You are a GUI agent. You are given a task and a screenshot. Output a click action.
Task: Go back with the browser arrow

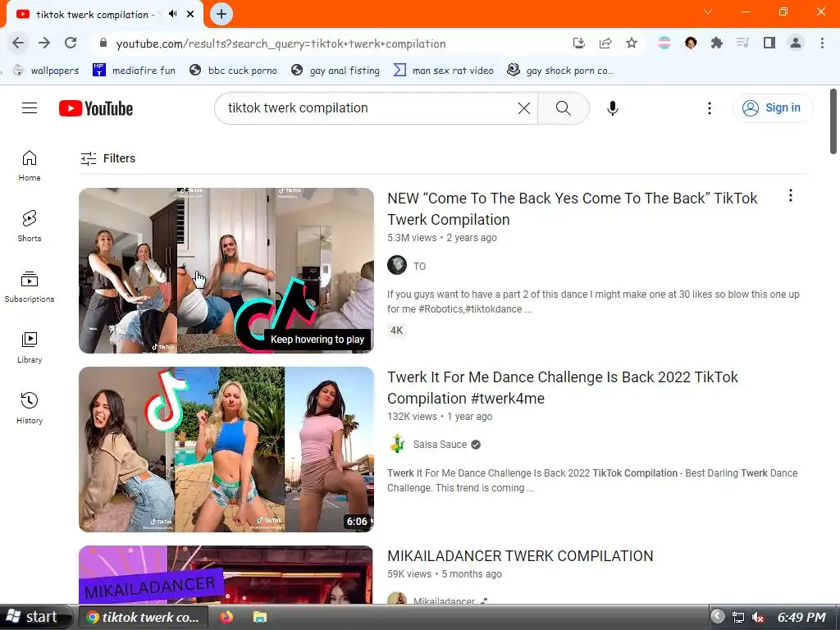(x=18, y=43)
